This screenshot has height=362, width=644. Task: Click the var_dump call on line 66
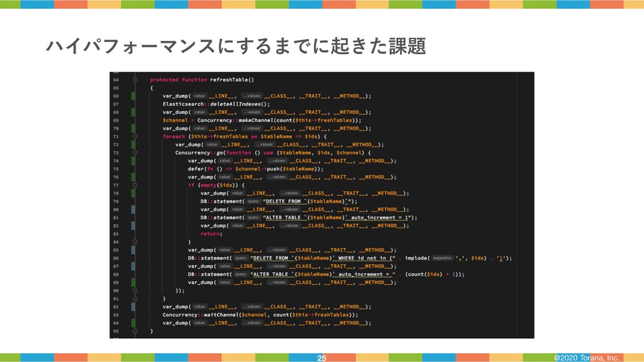[x=267, y=96]
